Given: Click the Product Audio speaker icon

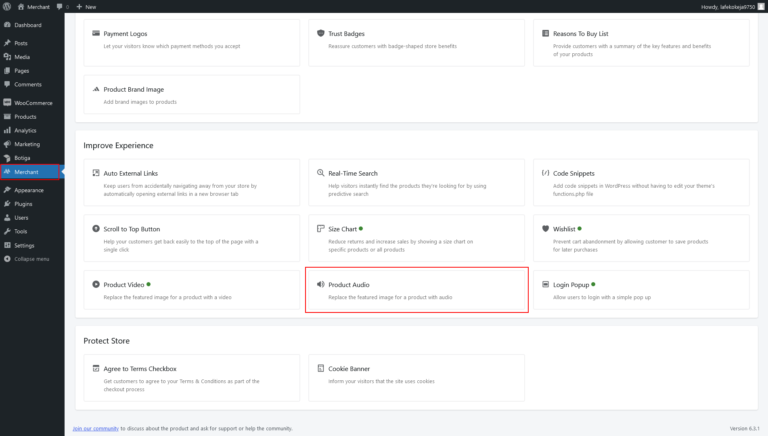Looking at the screenshot, I should coord(321,284).
